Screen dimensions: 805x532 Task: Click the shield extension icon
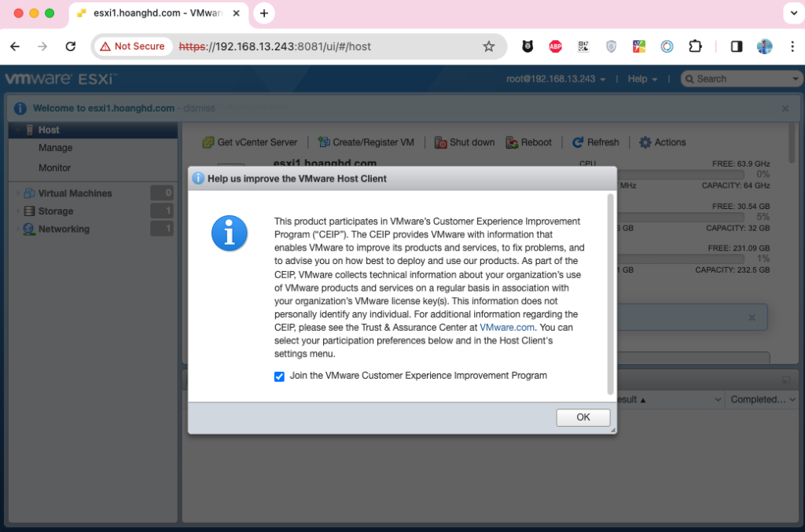pyautogui.click(x=611, y=46)
